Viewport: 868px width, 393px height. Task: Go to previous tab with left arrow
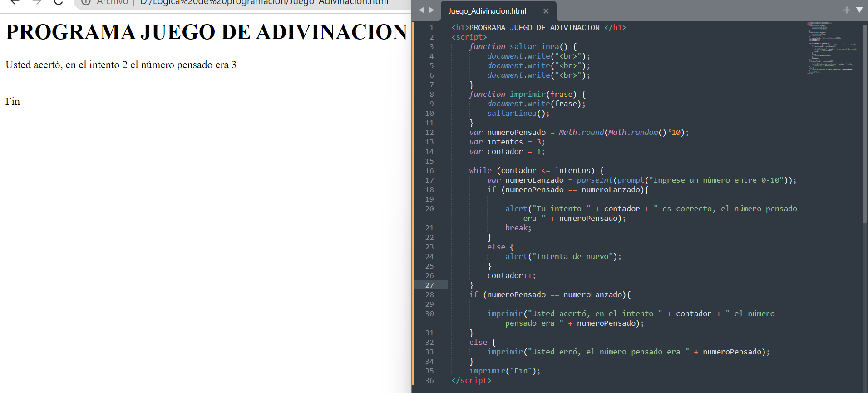point(421,10)
